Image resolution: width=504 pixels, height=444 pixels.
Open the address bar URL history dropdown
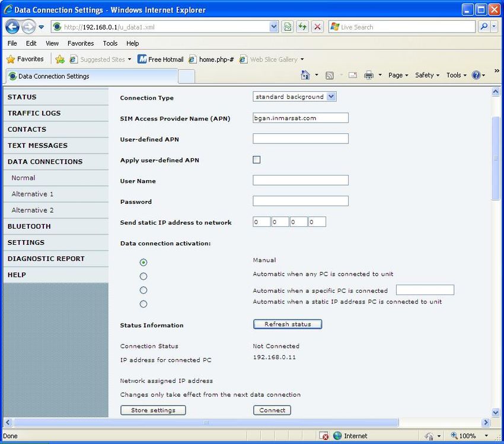click(x=273, y=27)
